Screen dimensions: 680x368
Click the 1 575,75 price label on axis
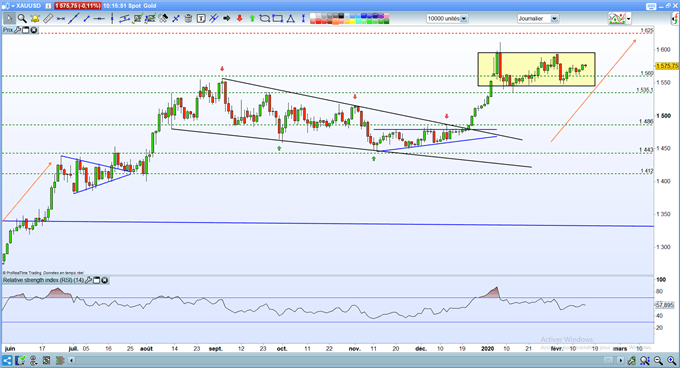(x=667, y=66)
